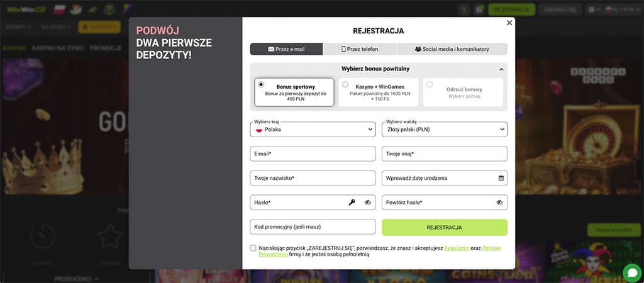Tick the terms acceptance checkbox
The image size is (644, 283).
point(253,248)
